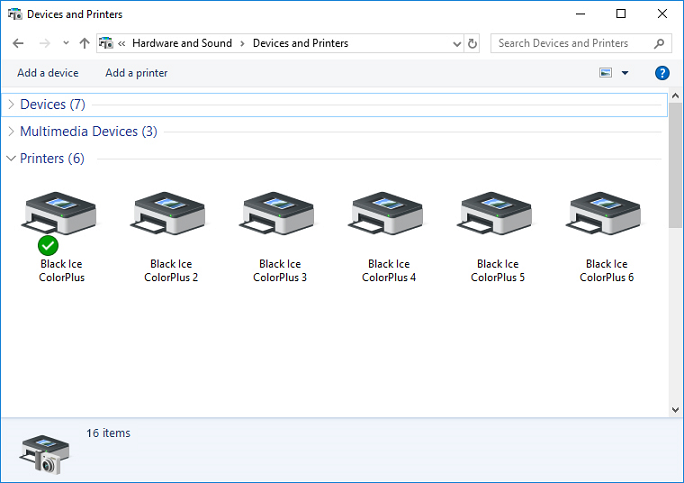The image size is (684, 483).
Task: Select the Black Ice ColorPlus 6 printer icon
Action: (604, 212)
